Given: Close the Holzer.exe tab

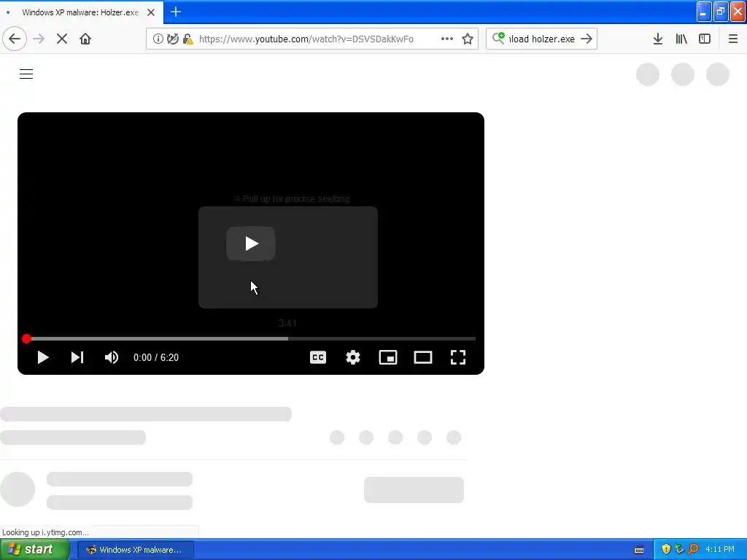Looking at the screenshot, I should coord(151,12).
